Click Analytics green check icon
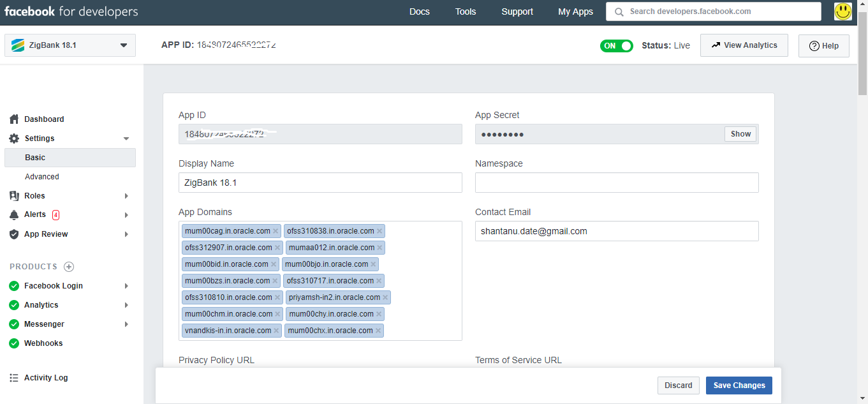 (x=14, y=305)
